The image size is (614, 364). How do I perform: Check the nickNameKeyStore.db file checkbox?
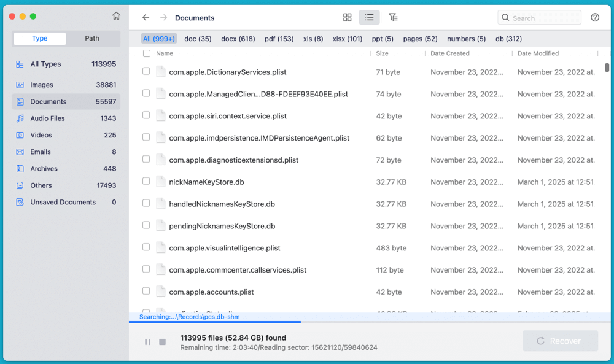pyautogui.click(x=146, y=182)
